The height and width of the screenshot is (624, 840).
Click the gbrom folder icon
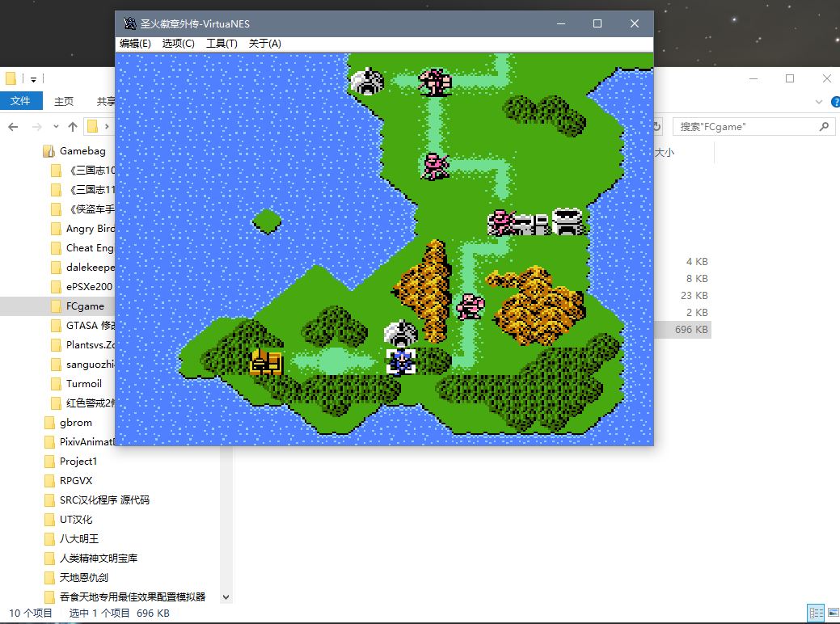point(49,423)
